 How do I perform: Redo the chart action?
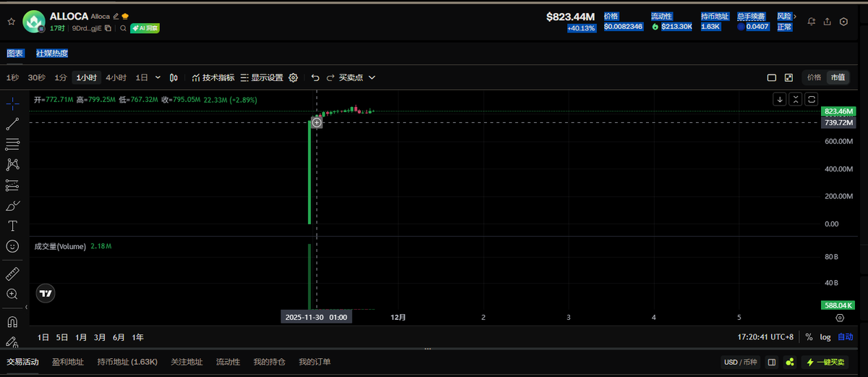pos(331,77)
